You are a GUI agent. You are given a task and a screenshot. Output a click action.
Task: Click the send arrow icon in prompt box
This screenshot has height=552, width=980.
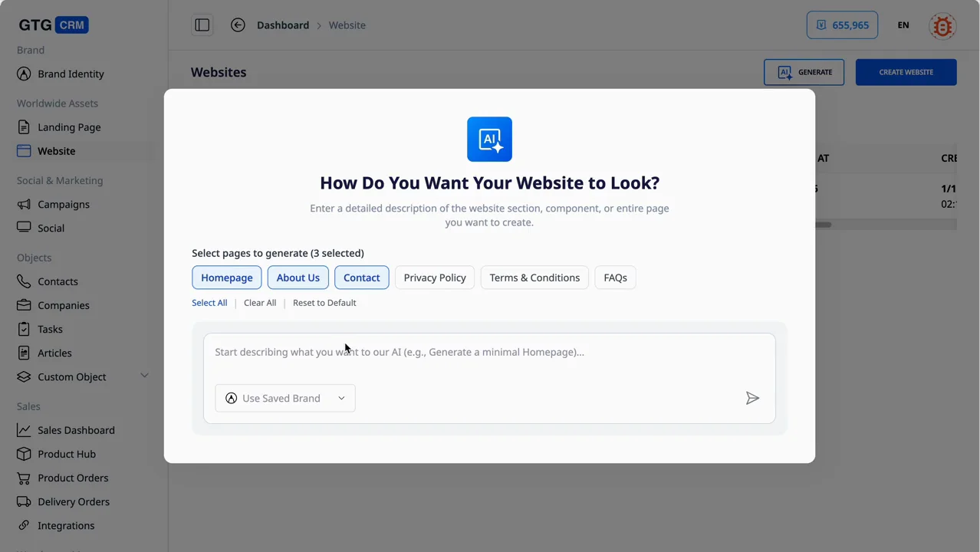(752, 398)
